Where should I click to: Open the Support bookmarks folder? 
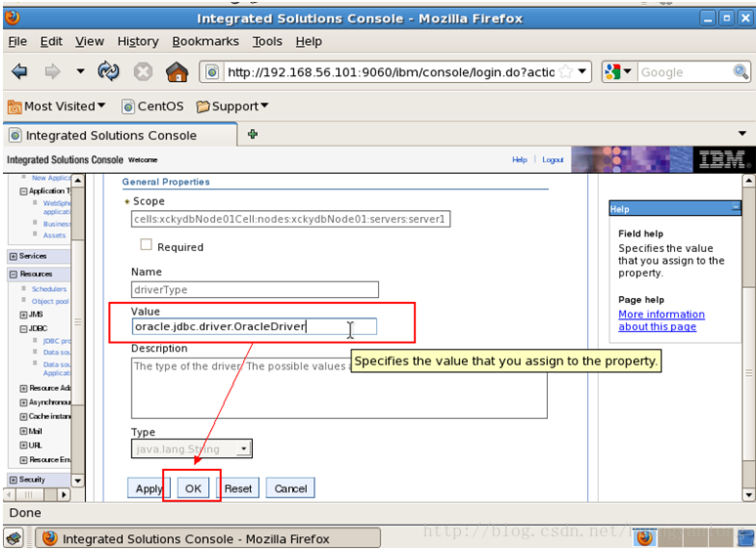[x=232, y=106]
